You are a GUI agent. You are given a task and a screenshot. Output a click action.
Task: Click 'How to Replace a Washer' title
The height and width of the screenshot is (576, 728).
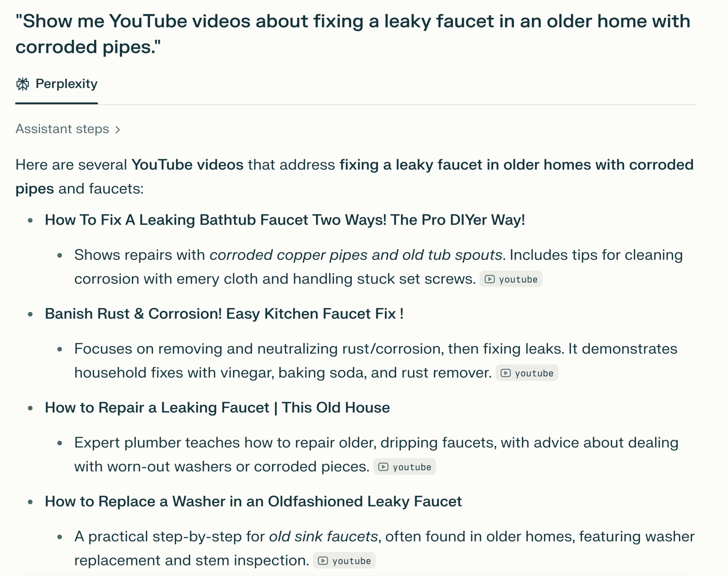[x=253, y=502]
